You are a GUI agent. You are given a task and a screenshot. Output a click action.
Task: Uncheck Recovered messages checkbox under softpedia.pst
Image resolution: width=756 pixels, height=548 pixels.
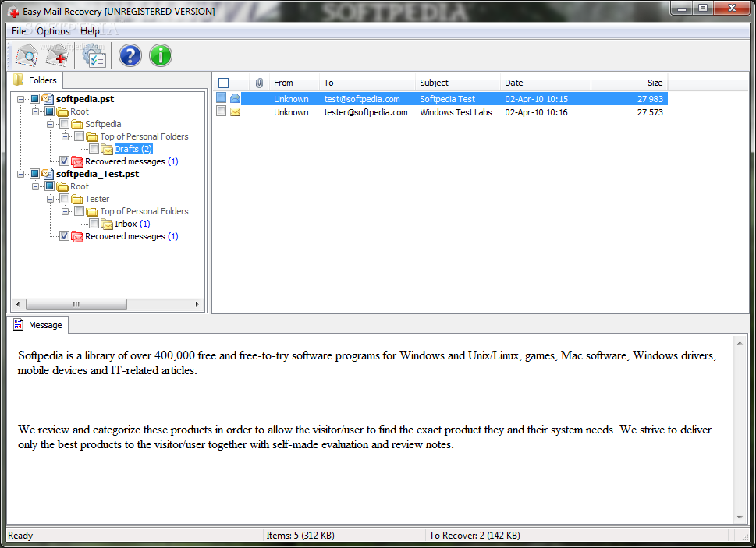point(64,161)
